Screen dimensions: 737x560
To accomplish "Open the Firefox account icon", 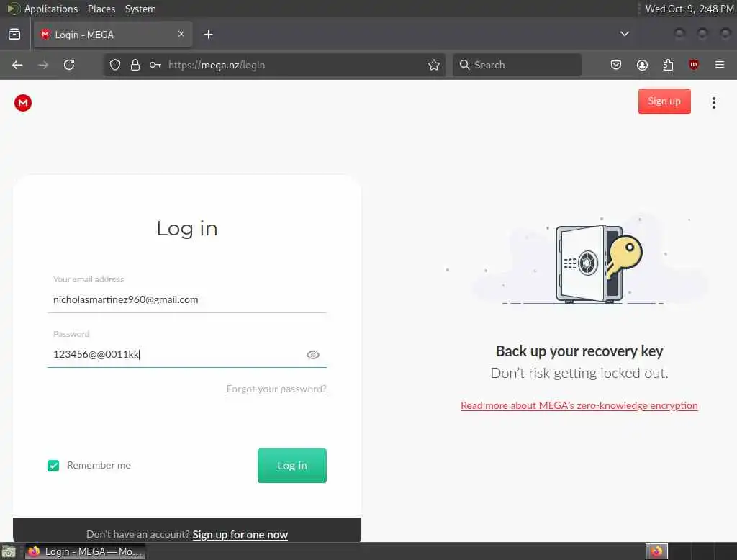I will click(642, 65).
